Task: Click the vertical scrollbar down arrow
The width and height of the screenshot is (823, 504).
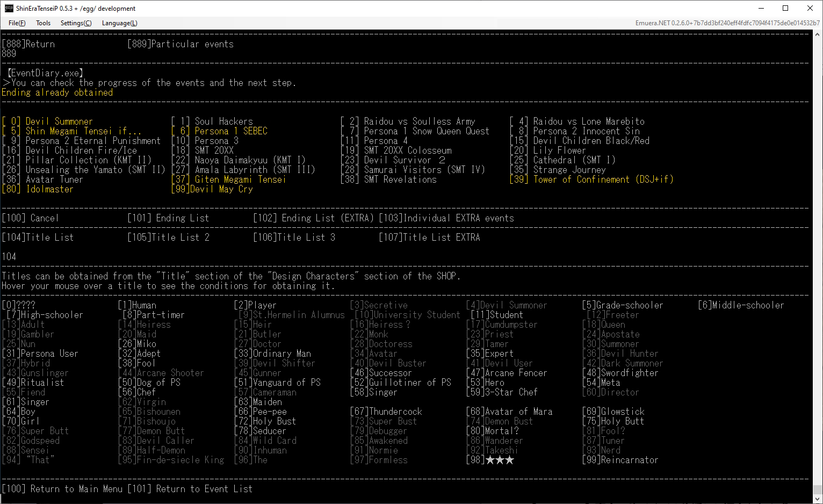Action: click(x=818, y=499)
